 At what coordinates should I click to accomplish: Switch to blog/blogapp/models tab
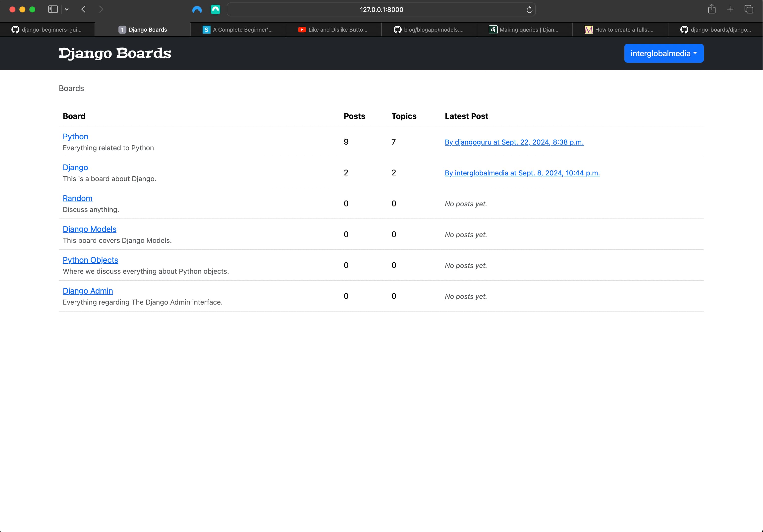[429, 30]
